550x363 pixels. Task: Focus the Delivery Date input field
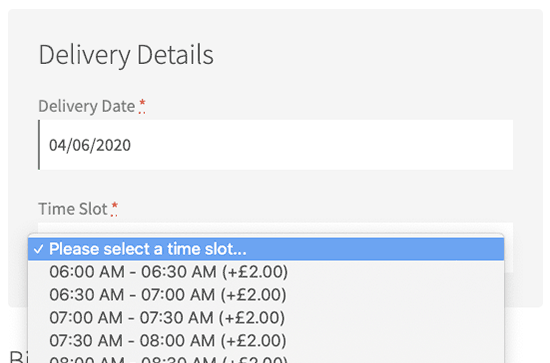click(x=276, y=145)
